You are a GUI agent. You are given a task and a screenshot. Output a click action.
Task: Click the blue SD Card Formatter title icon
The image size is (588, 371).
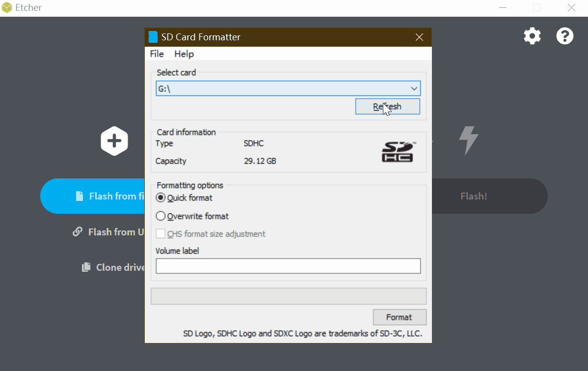click(153, 37)
